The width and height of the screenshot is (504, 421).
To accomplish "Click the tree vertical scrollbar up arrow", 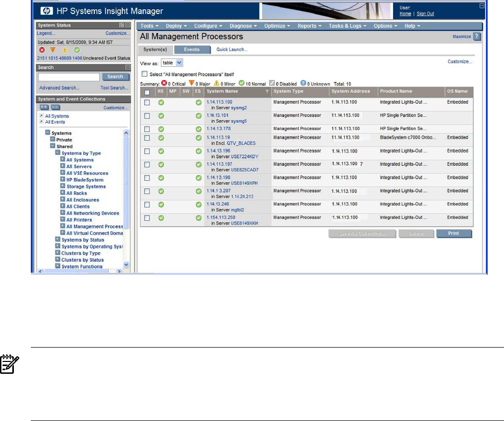I will [126, 132].
